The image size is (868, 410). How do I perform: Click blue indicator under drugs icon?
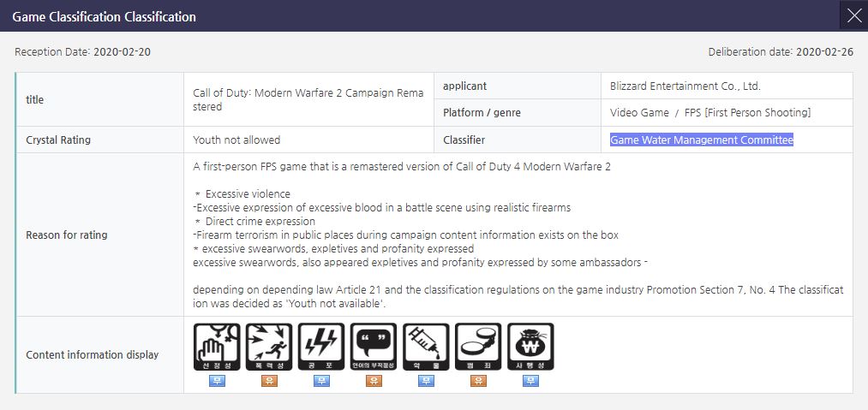[x=426, y=381]
